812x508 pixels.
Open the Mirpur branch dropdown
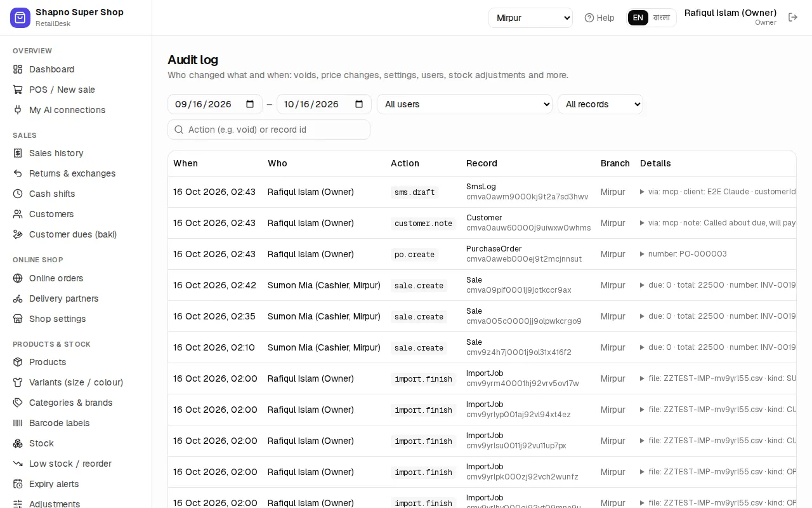pyautogui.click(x=530, y=18)
